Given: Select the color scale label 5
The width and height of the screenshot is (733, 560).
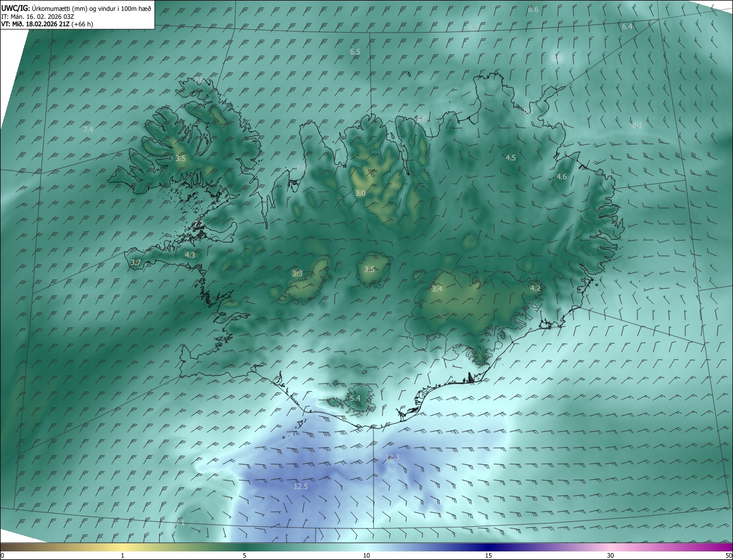Looking at the screenshot, I should pyautogui.click(x=245, y=555).
